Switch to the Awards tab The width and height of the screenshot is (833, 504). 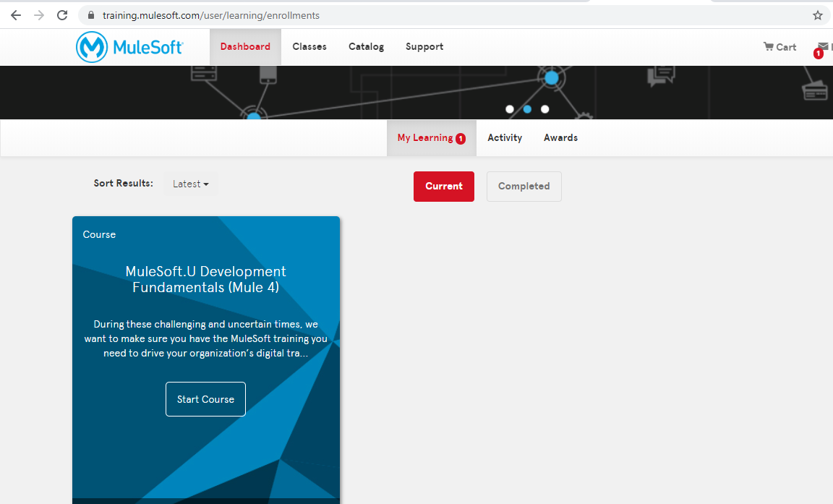pyautogui.click(x=560, y=138)
